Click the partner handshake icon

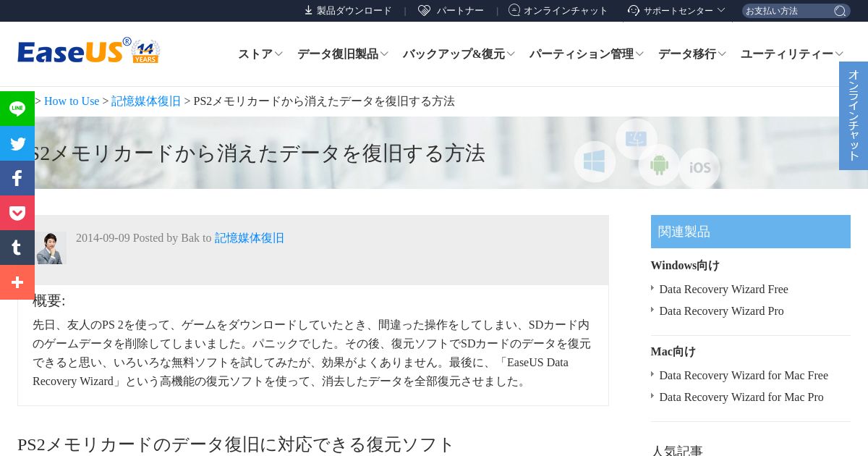[425, 10]
